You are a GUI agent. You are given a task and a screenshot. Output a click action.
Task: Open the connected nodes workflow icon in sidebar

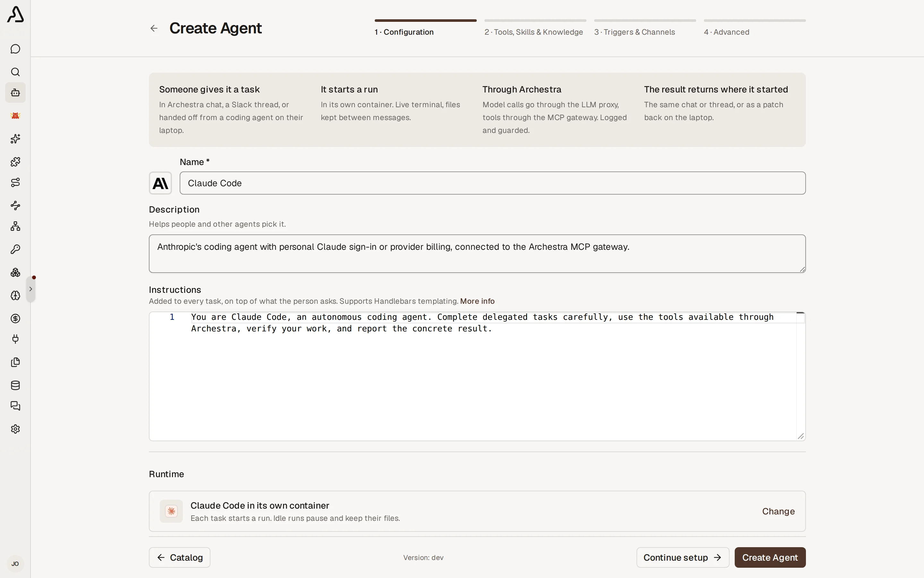pos(15,205)
